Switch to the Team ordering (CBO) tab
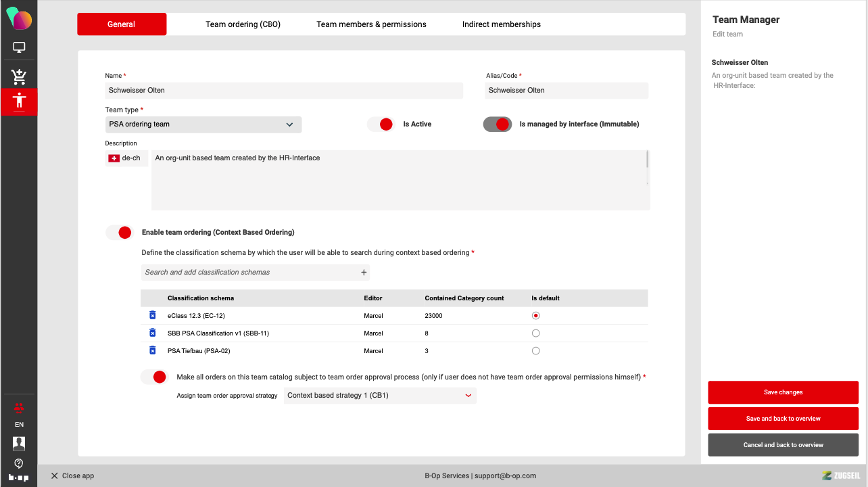Viewport: 868px width, 487px height. [243, 24]
